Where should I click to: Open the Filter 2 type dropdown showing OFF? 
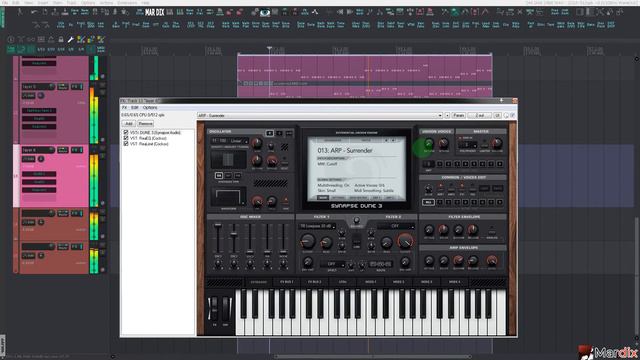[x=396, y=226]
